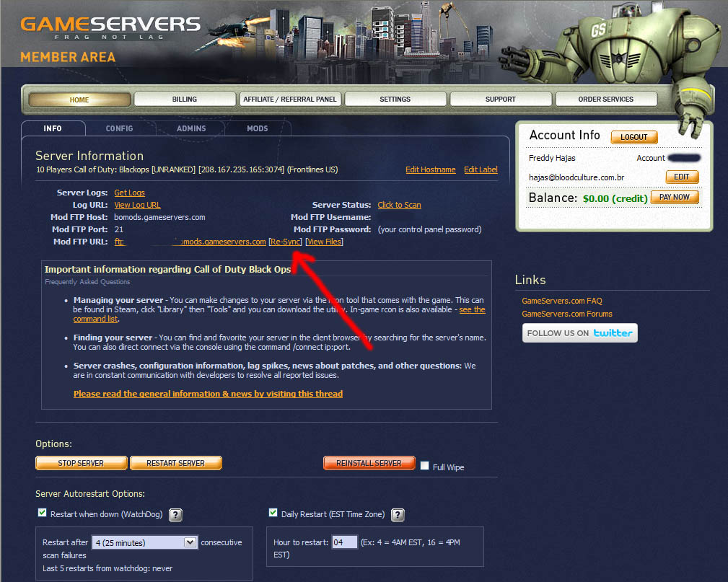Open the WatchDog help question icon
Viewport: 728px width, 582px height.
(x=175, y=515)
